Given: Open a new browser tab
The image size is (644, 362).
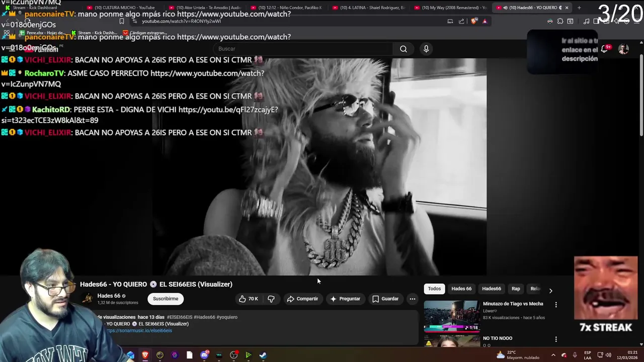Looking at the screenshot, I should (579, 8).
